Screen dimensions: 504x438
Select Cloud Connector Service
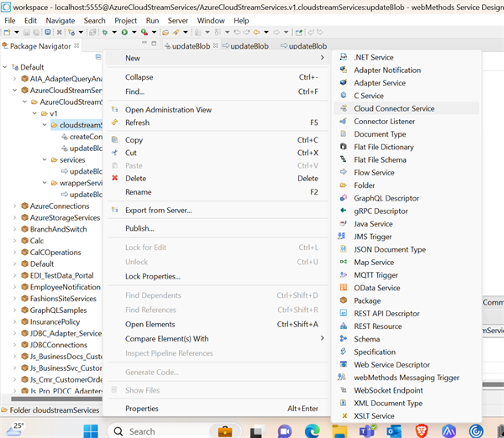[x=407, y=108]
